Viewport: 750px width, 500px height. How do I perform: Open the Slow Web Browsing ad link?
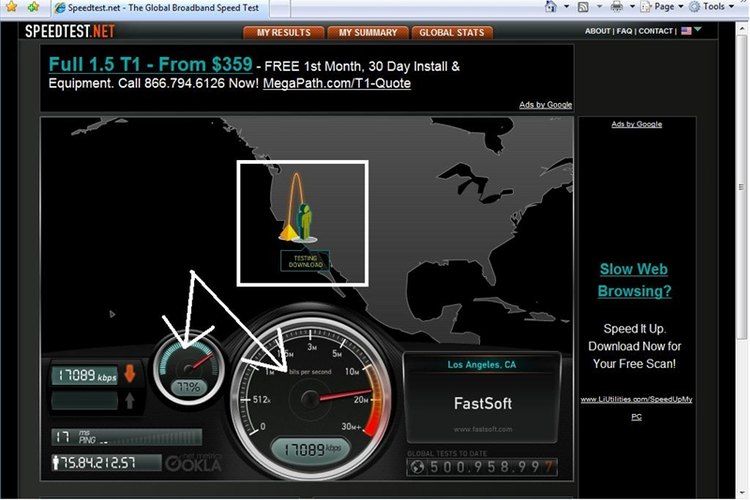coord(634,280)
